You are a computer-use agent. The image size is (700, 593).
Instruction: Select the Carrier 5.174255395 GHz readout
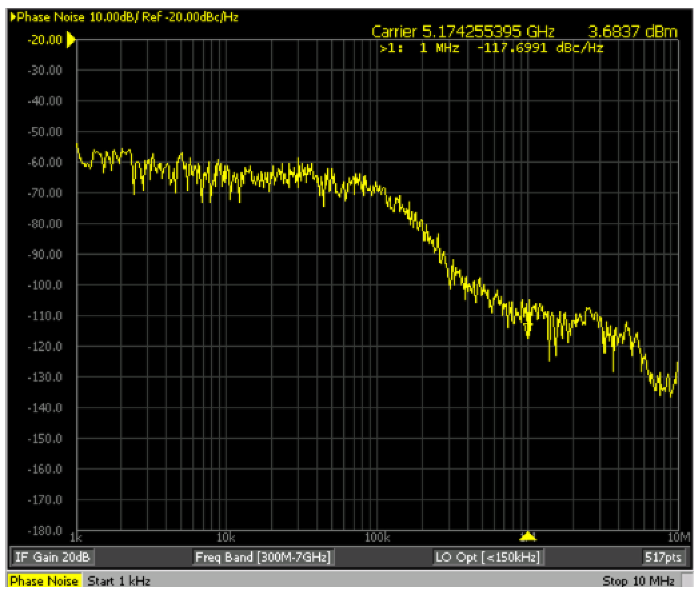coord(462,32)
